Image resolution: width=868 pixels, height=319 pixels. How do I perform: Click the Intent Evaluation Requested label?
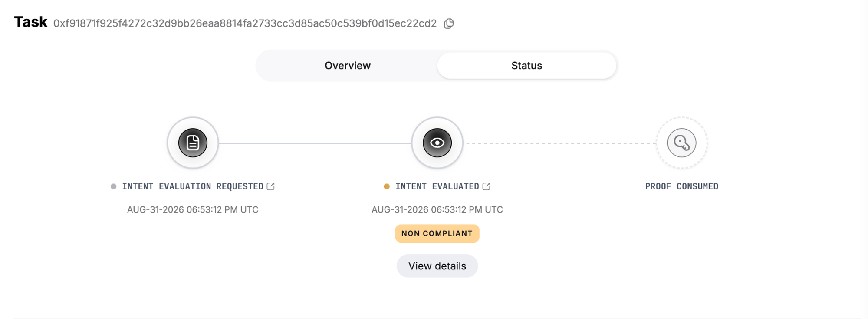tap(193, 186)
